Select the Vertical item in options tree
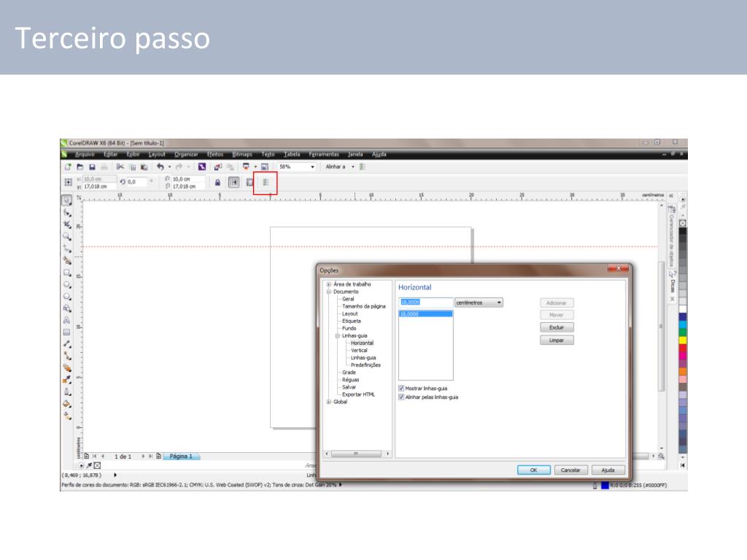This screenshot has height=560, width=747. (x=359, y=351)
